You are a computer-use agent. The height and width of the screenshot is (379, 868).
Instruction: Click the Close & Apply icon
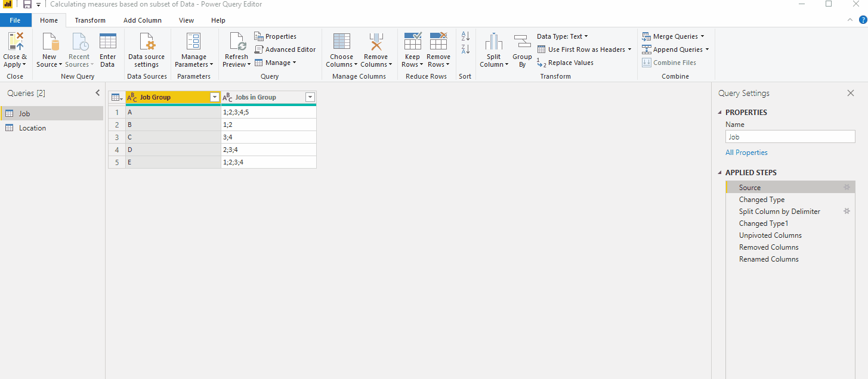16,42
